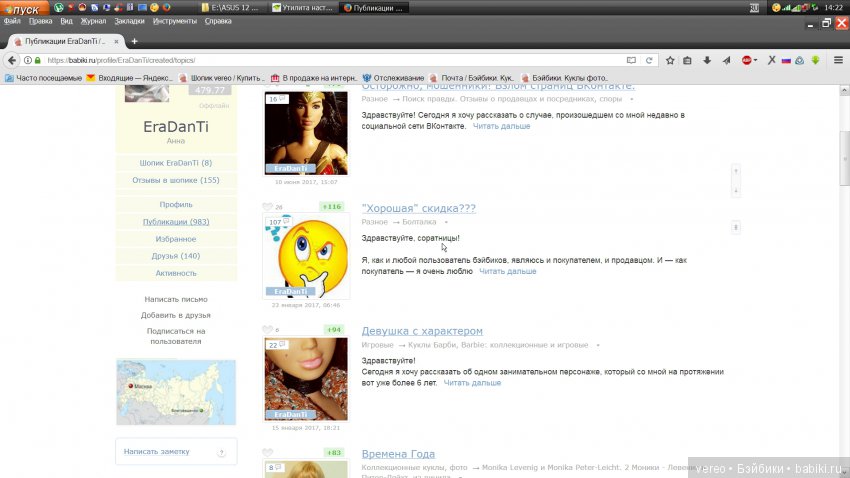
Task: Open new tab with plus button
Action: point(118,41)
